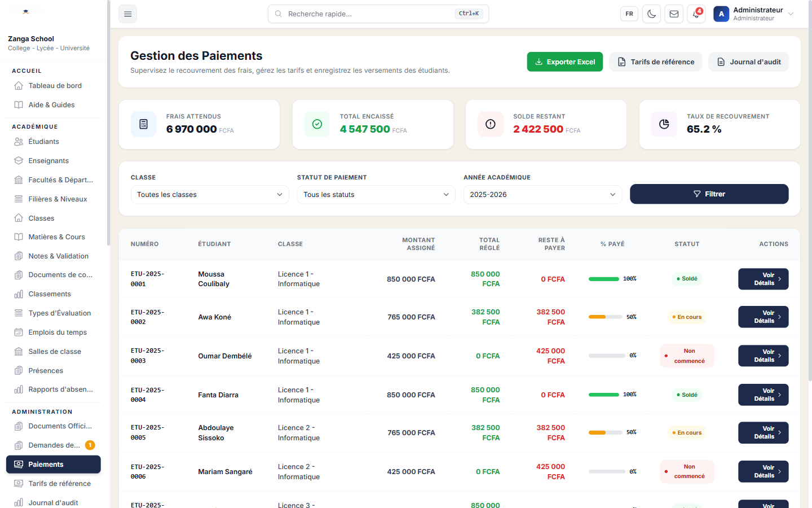
Task: Open Voir Détails for Oumar Dembélé
Action: point(764,356)
